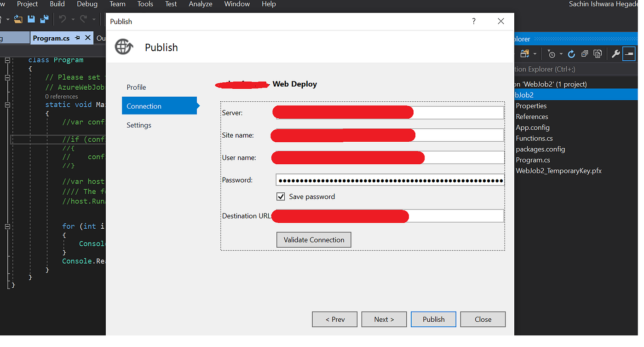Toggle Preview Selected Items icon
The width and height of the screenshot is (644, 347).
629,54
